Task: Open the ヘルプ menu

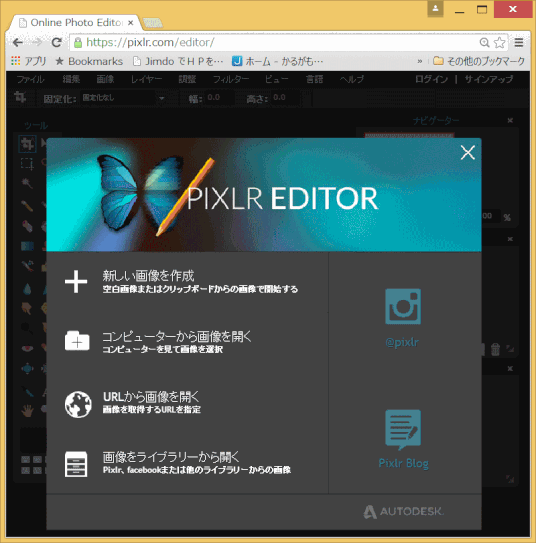Action: pos(351,80)
